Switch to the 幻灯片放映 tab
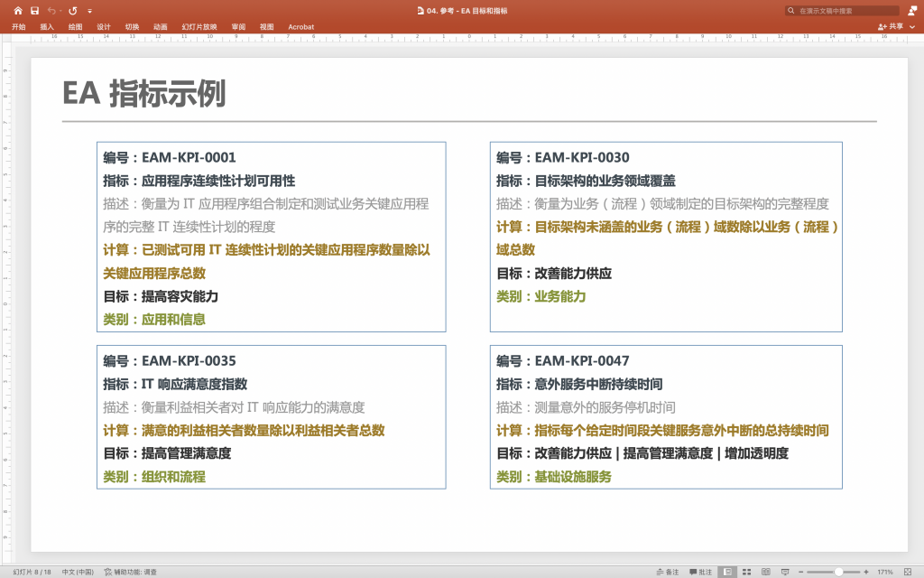Viewport: 924px width, 578px height. coord(199,27)
